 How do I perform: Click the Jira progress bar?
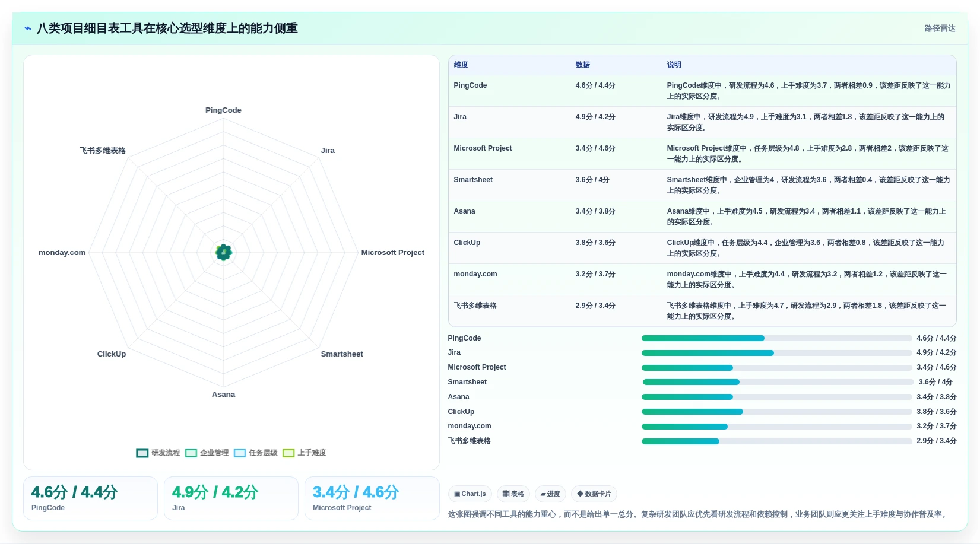click(x=776, y=353)
